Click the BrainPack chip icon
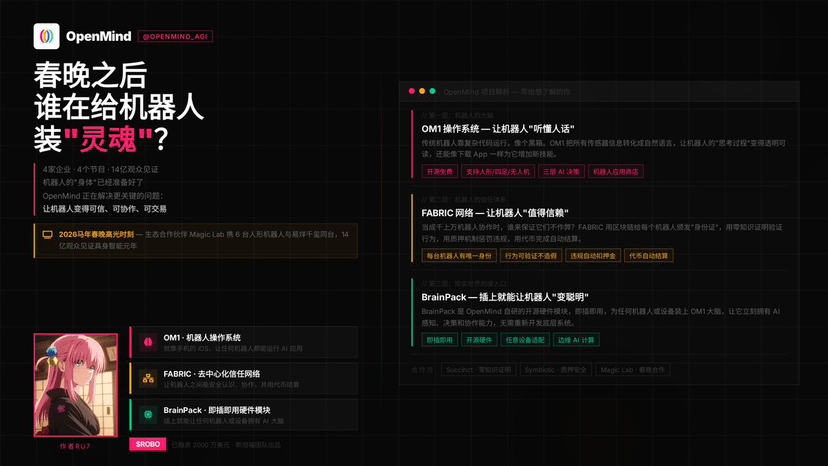The image size is (828, 466). coord(148,415)
